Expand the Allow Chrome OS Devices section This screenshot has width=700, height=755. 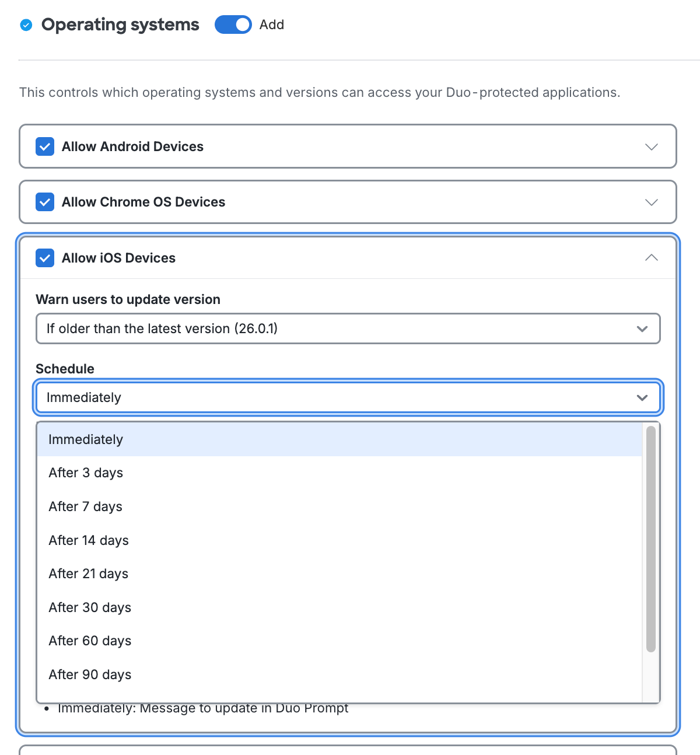pyautogui.click(x=652, y=202)
